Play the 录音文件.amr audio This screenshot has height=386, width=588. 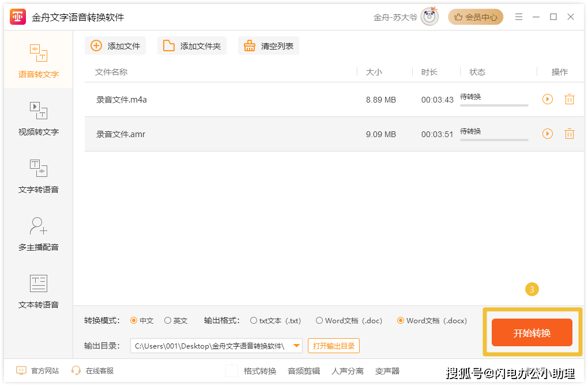(548, 134)
